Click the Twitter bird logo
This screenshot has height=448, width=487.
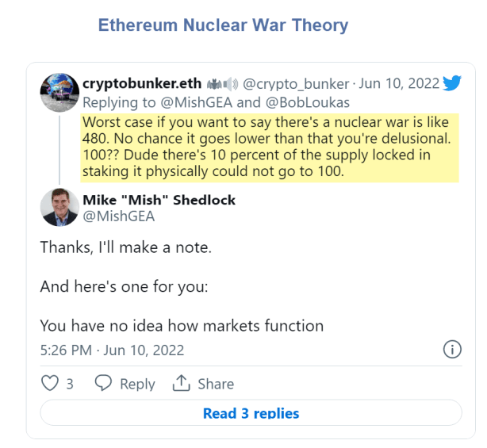coord(452,83)
